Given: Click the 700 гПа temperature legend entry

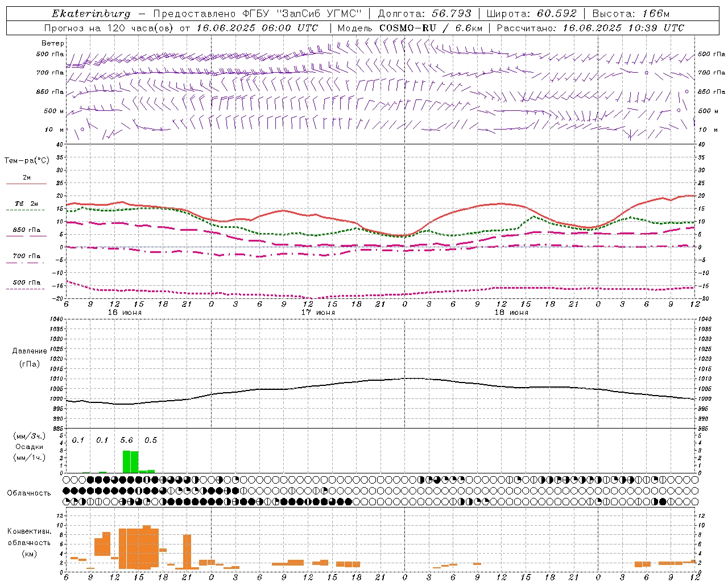Looking at the screenshot, I should click(27, 256).
